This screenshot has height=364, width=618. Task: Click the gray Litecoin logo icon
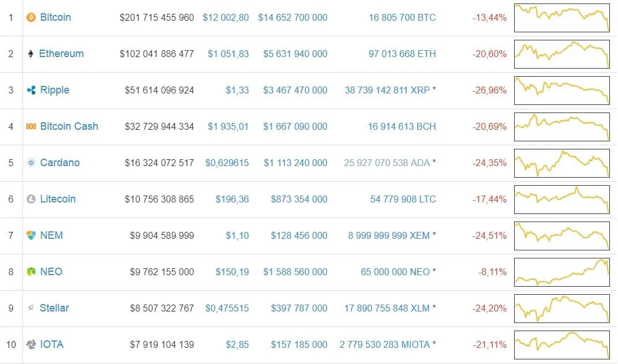coord(31,199)
